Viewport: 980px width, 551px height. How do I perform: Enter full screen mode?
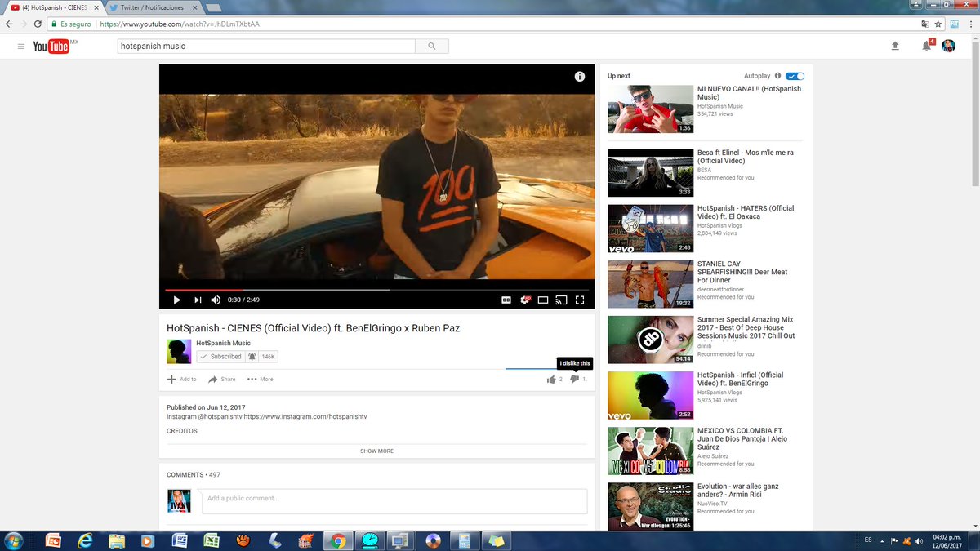[580, 300]
